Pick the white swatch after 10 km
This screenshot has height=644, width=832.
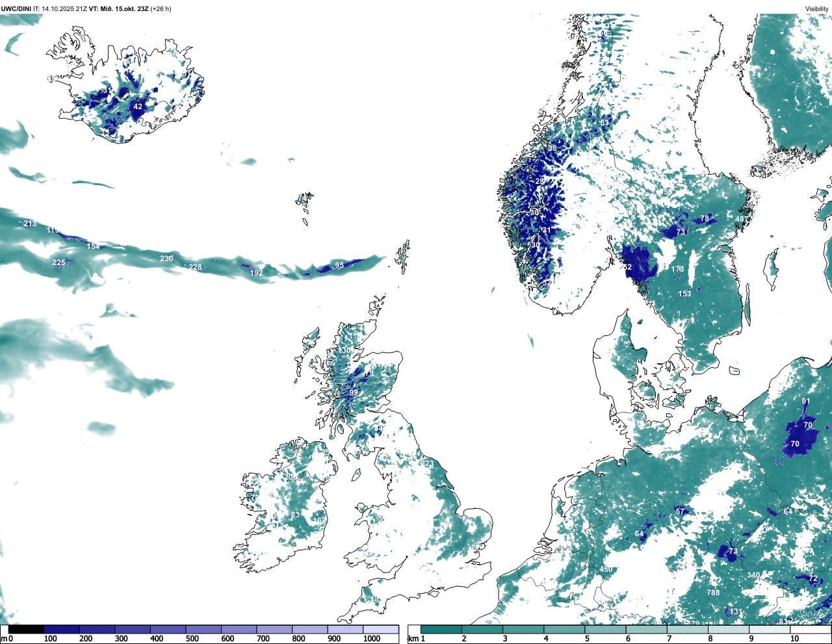[810, 630]
